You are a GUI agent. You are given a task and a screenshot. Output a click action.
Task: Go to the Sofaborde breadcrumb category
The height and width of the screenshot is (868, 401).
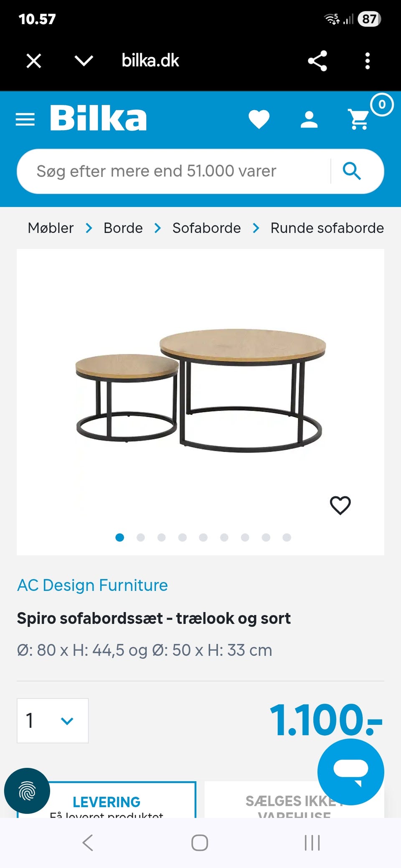pos(206,228)
